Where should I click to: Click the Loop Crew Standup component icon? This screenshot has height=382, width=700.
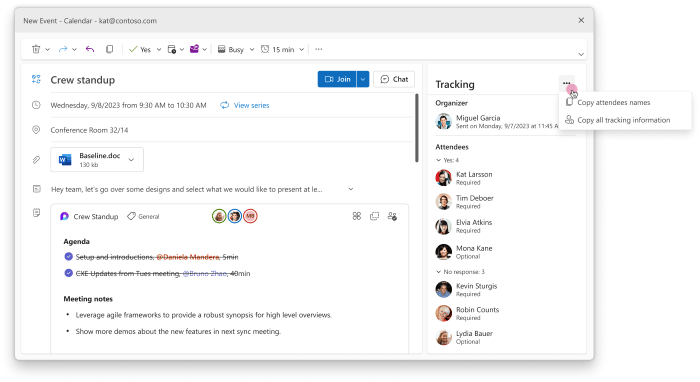click(64, 216)
